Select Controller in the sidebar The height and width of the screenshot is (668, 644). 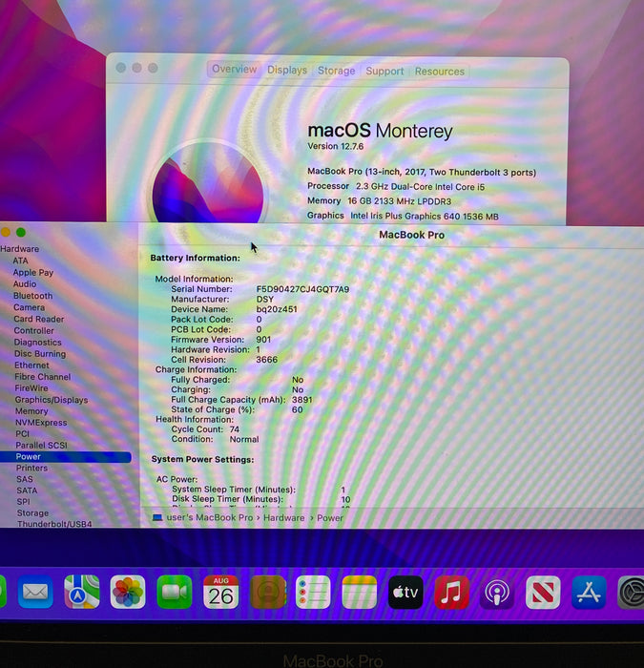(33, 330)
